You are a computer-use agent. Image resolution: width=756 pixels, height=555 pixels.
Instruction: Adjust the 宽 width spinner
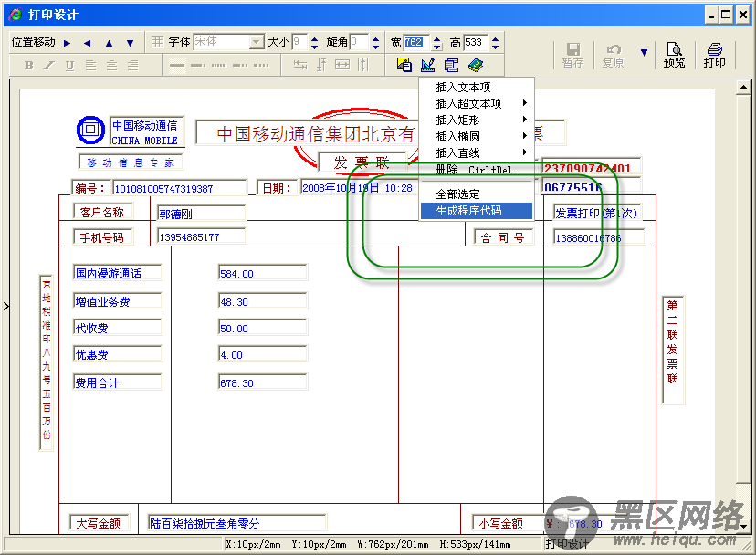point(436,42)
